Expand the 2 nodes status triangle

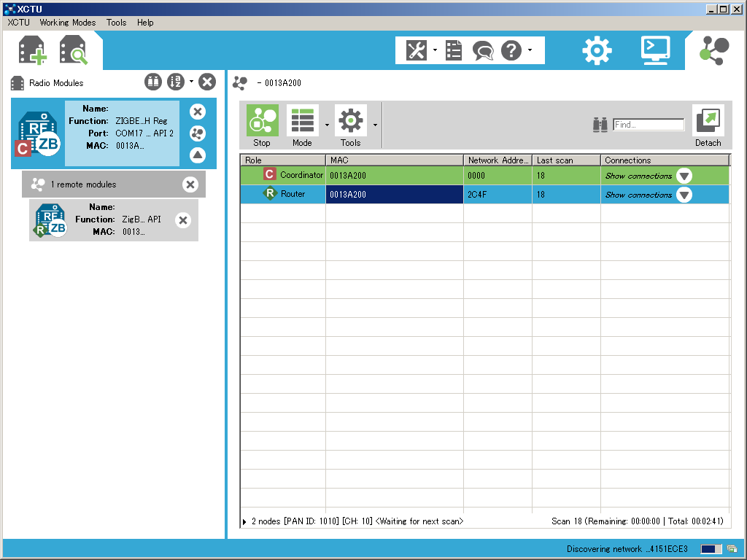(244, 522)
